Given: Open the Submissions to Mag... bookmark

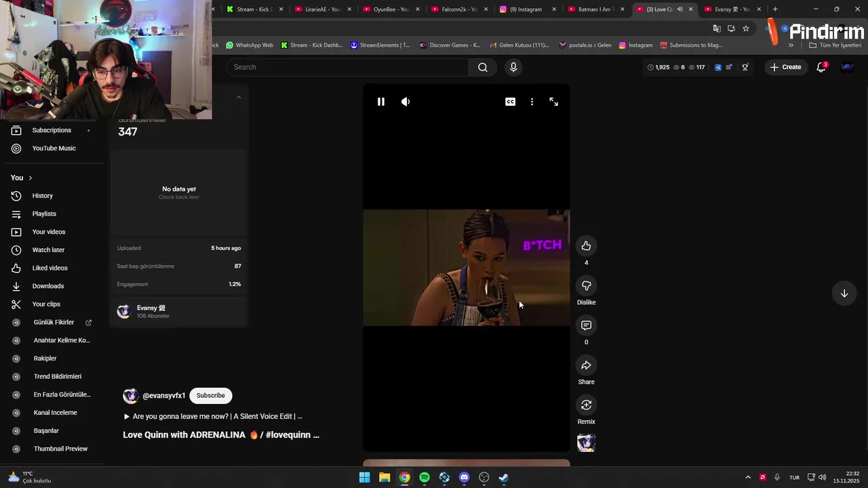Looking at the screenshot, I should pos(690,45).
